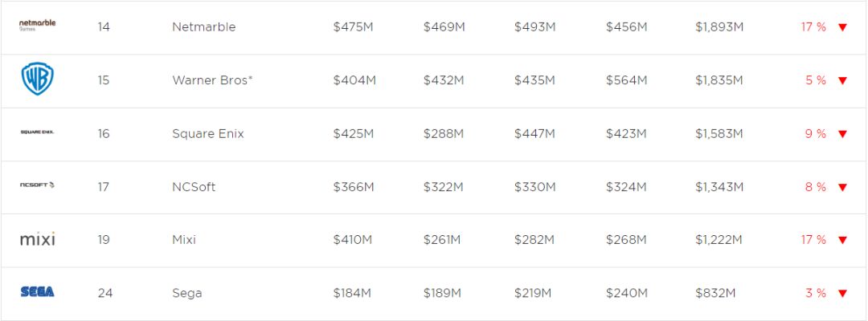This screenshot has height=321, width=868.
Task: Click Warner Bros $564M quarterly value
Action: 626,80
